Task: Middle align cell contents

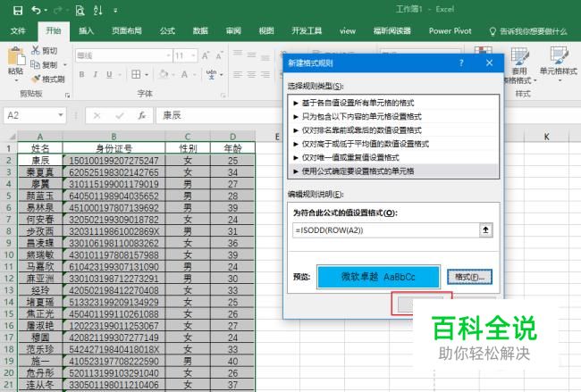Action: click(251, 54)
